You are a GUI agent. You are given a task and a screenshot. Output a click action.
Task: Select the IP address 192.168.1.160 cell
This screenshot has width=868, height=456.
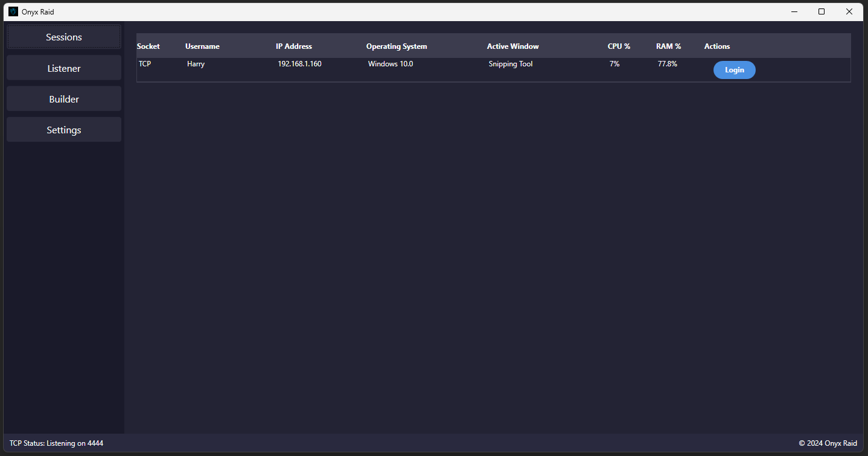tap(299, 64)
